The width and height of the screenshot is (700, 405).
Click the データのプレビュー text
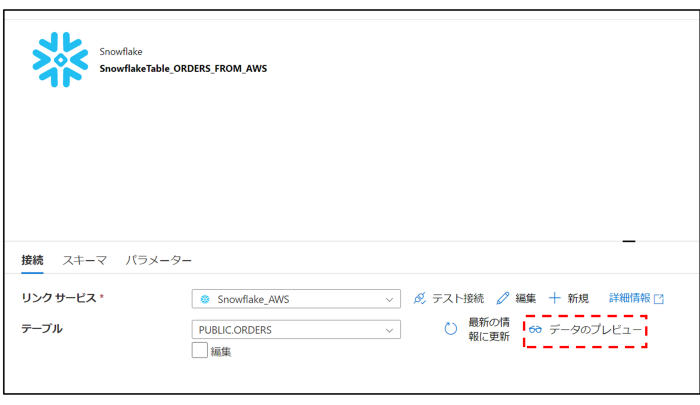pyautogui.click(x=596, y=330)
